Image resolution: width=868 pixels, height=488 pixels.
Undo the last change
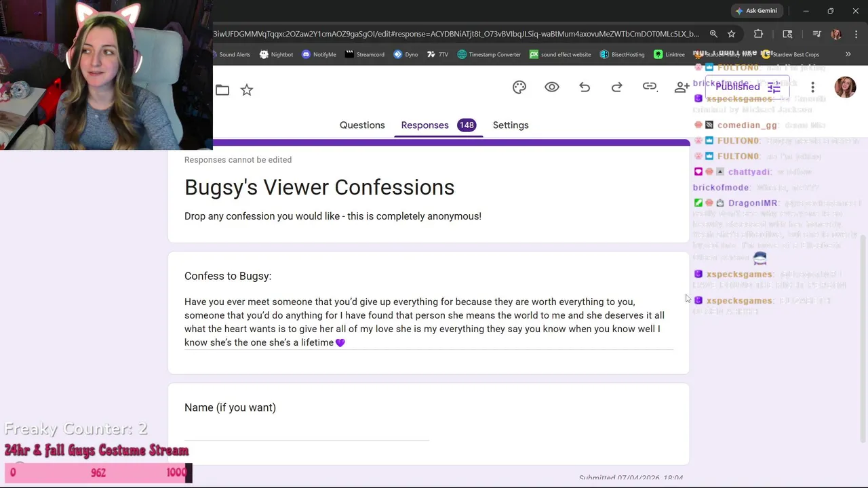(585, 87)
